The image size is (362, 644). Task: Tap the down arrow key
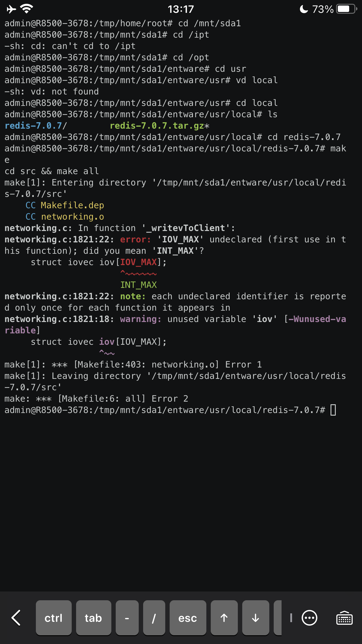tap(255, 618)
